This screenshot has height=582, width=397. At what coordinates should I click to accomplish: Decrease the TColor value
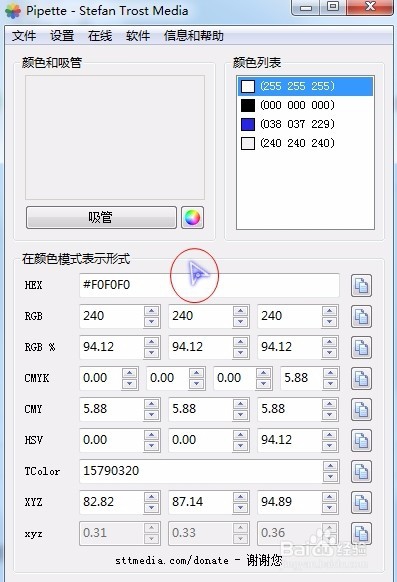click(x=330, y=477)
